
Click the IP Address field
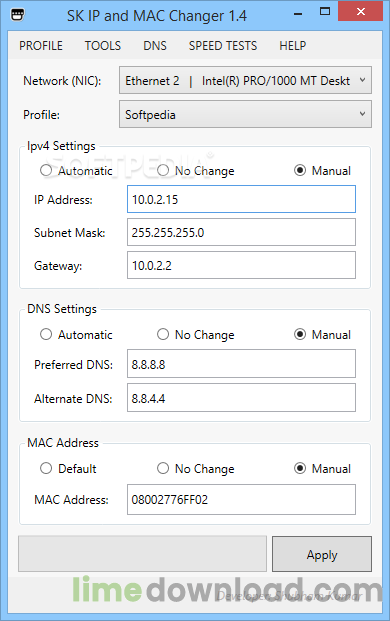tap(241, 199)
